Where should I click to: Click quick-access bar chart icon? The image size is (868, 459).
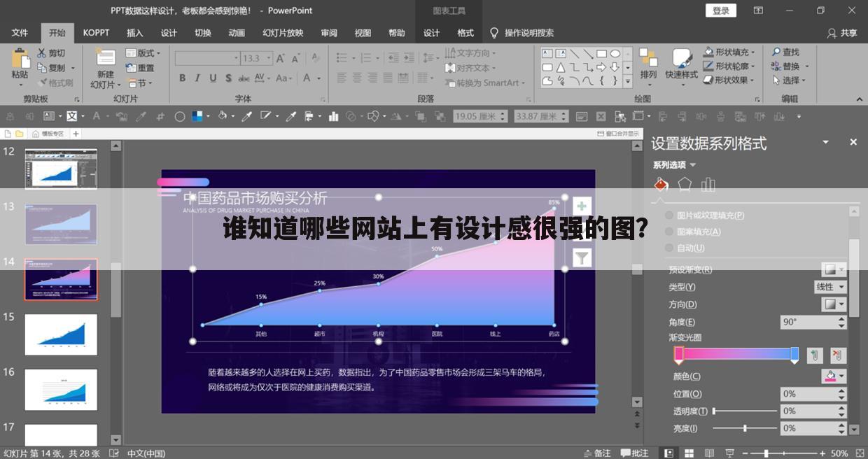(x=334, y=116)
